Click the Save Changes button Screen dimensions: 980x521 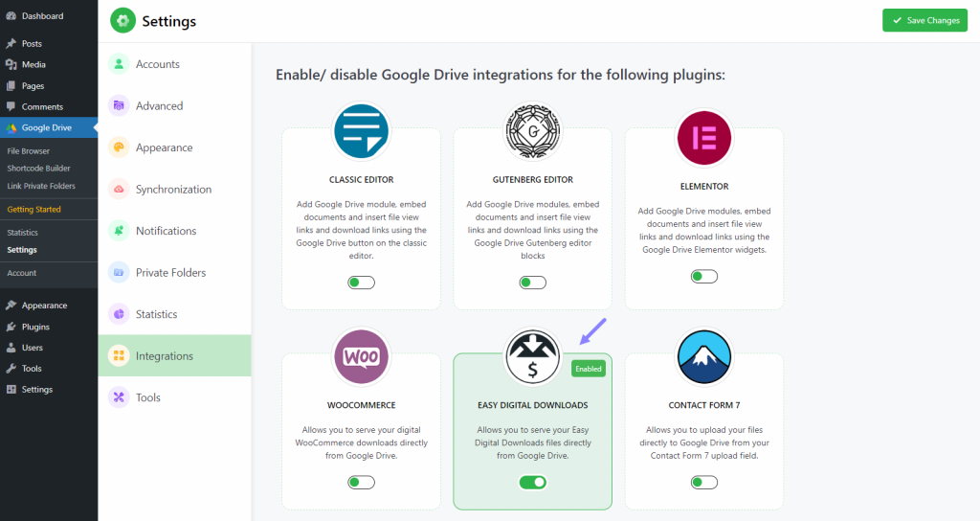925,21
